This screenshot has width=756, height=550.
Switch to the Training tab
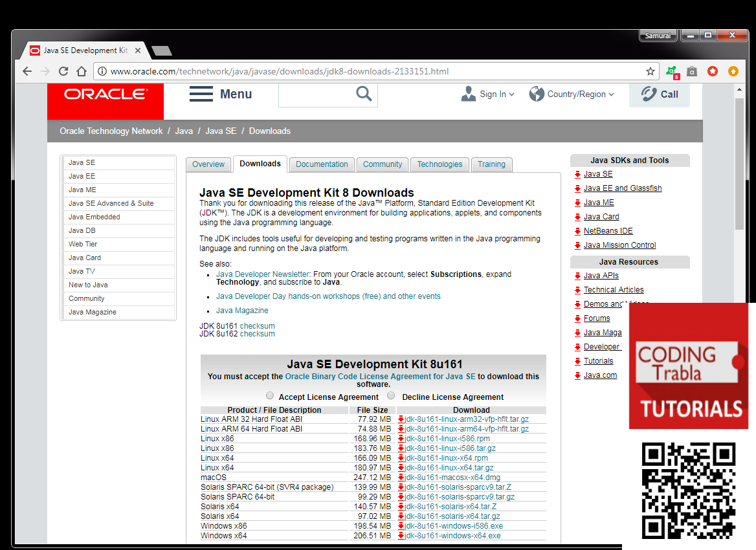491,164
